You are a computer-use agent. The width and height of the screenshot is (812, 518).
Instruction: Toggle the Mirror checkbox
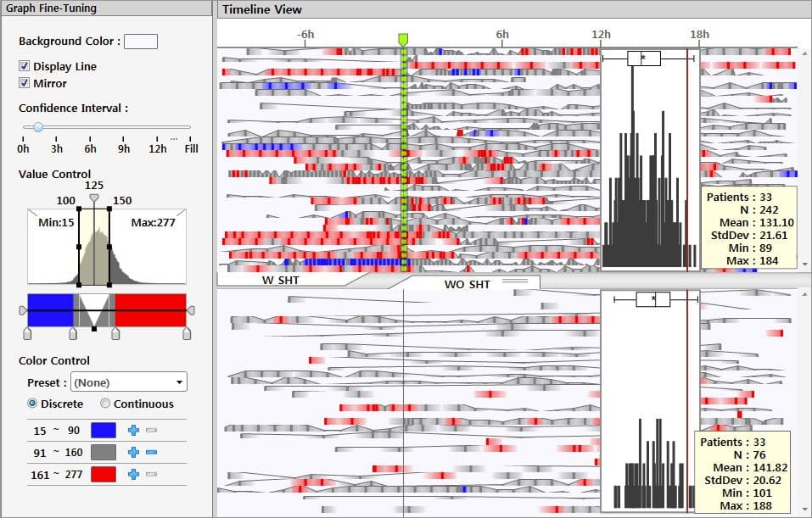pyautogui.click(x=25, y=83)
